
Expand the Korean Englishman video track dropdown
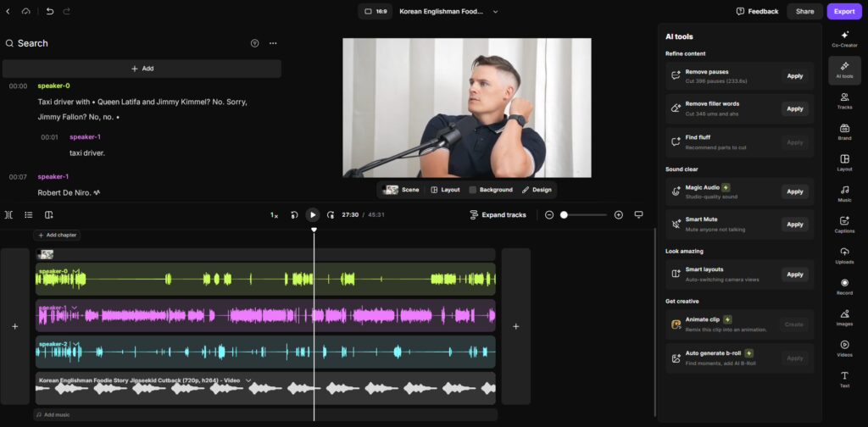248,380
